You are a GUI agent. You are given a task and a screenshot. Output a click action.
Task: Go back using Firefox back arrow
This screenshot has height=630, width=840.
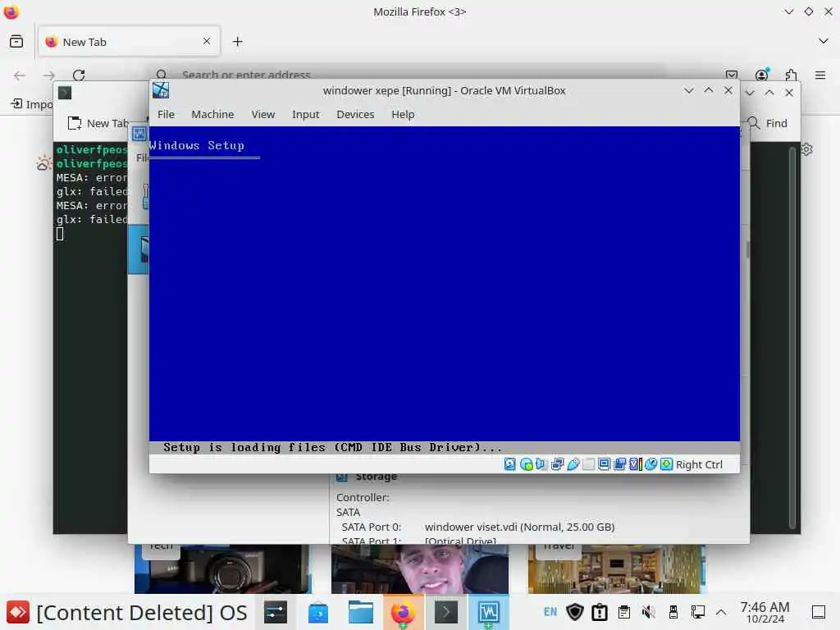click(20, 75)
